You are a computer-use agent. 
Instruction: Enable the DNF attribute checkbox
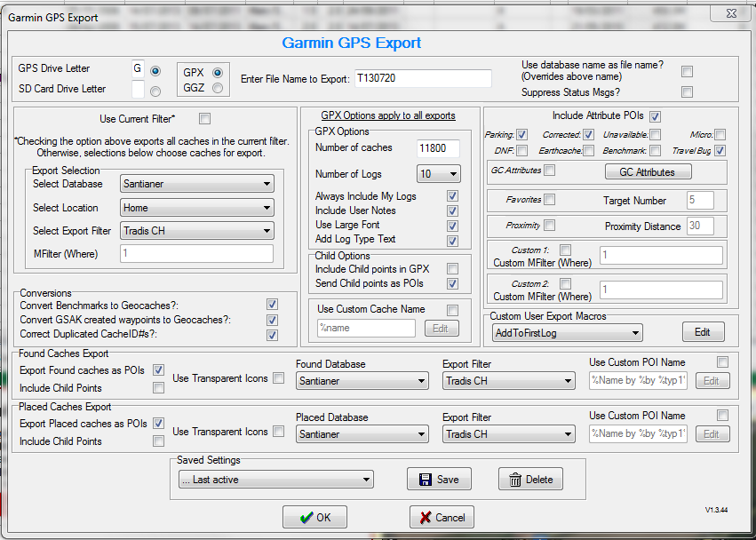pyautogui.click(x=521, y=150)
